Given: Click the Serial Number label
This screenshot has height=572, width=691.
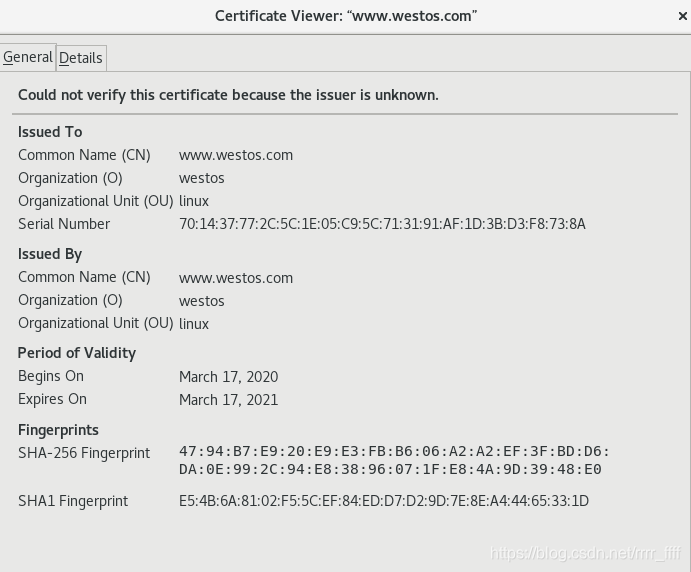Looking at the screenshot, I should [x=64, y=224].
